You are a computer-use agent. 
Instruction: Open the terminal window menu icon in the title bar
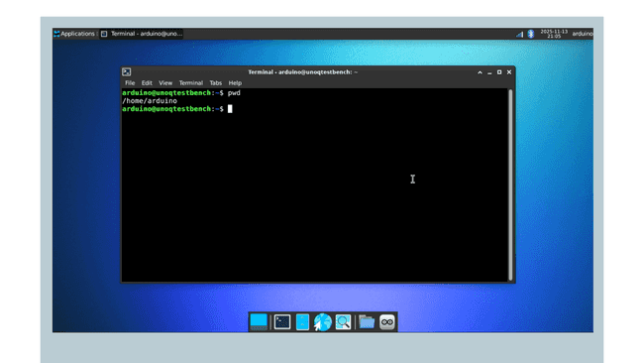[x=127, y=72]
